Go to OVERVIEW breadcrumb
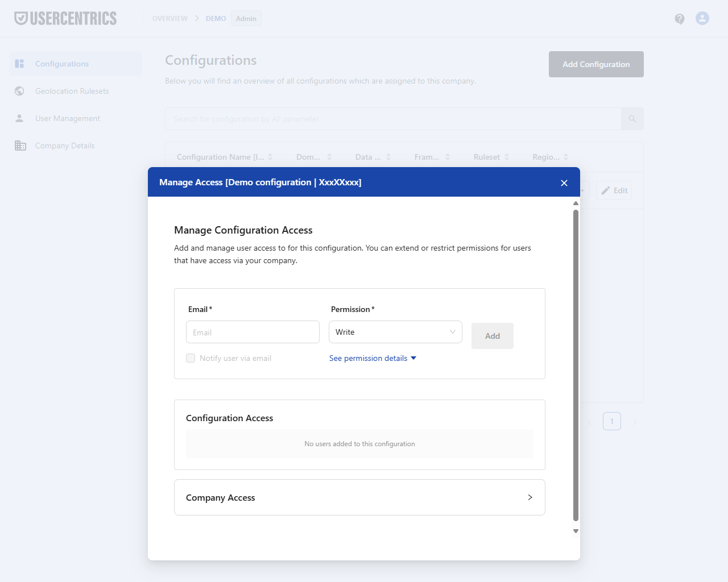728x582 pixels. 170,18
